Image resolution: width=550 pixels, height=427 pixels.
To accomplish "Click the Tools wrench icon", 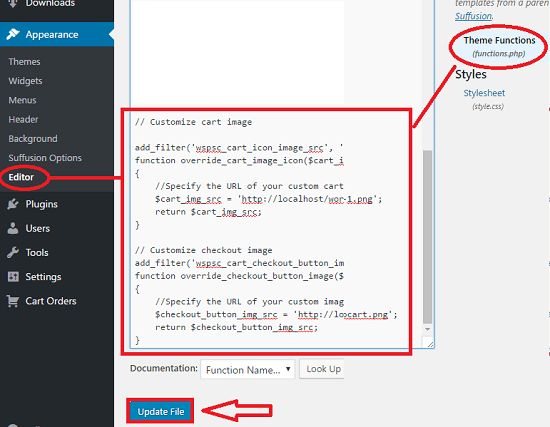I will [x=13, y=252].
